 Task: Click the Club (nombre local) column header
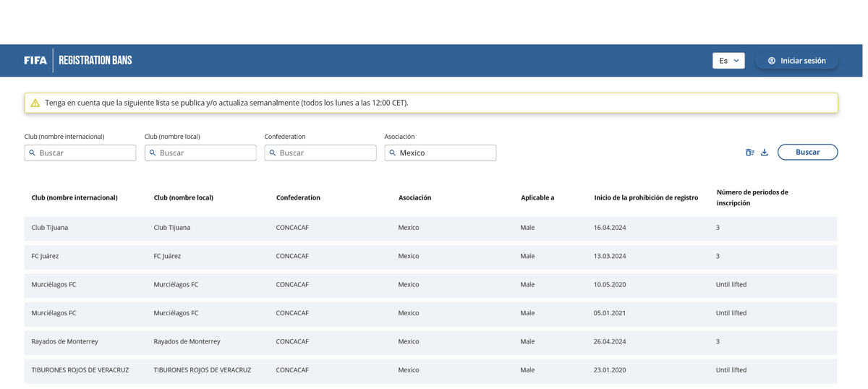[x=184, y=197]
